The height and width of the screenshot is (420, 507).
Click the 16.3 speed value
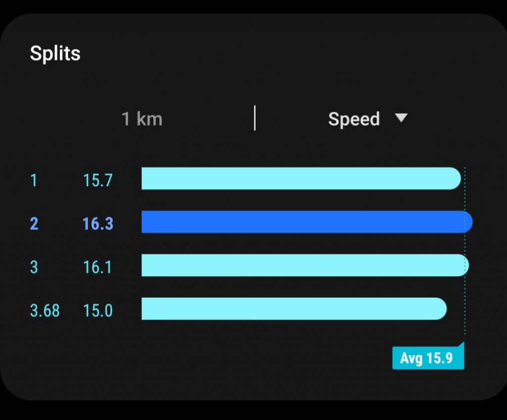click(x=98, y=224)
